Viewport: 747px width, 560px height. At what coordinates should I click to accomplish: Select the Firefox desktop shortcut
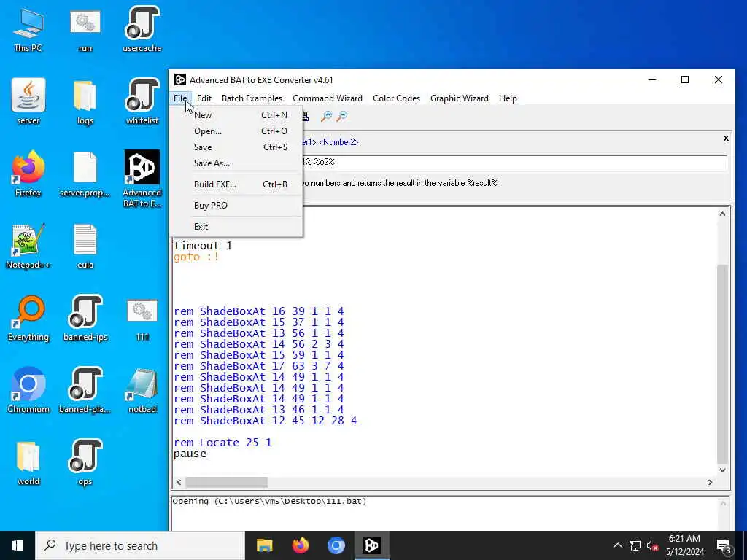[28, 174]
